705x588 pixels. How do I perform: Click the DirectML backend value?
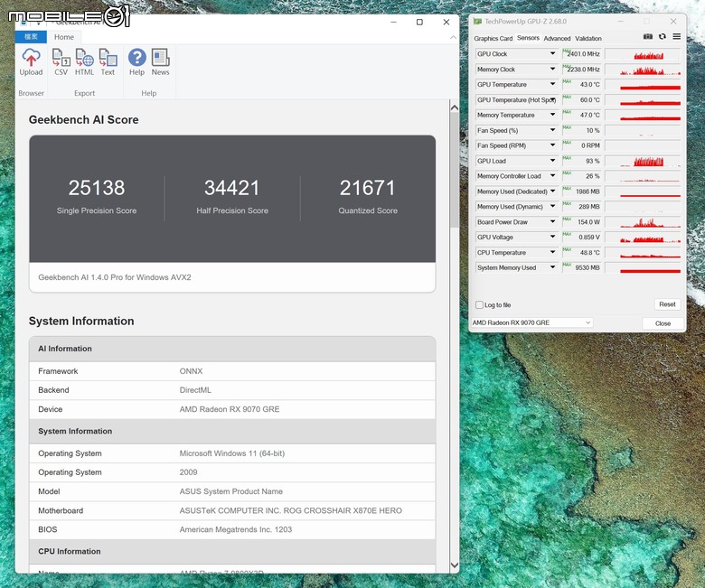click(x=195, y=390)
